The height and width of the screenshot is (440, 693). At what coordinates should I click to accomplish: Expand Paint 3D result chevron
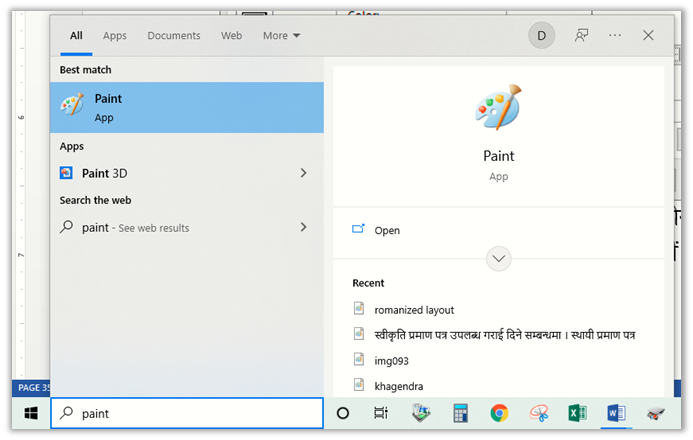pos(303,173)
